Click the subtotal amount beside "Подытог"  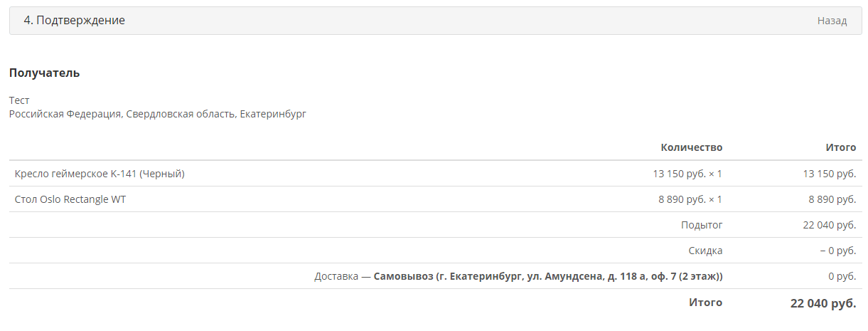829,225
